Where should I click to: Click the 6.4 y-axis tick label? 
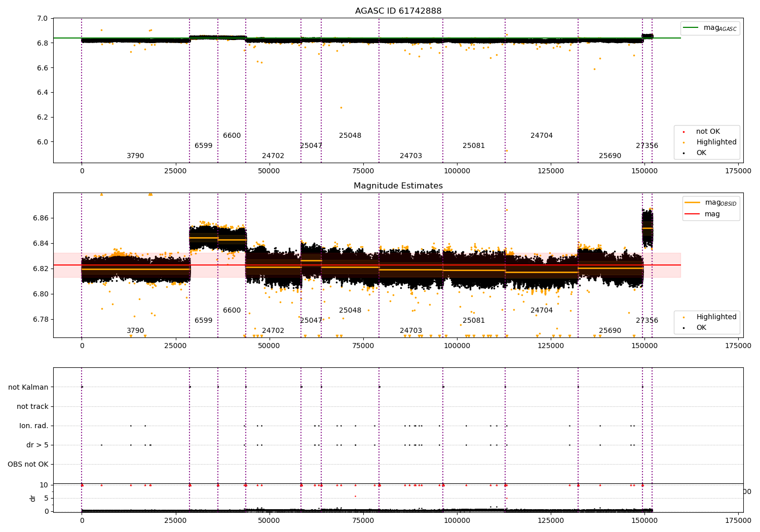coord(43,93)
